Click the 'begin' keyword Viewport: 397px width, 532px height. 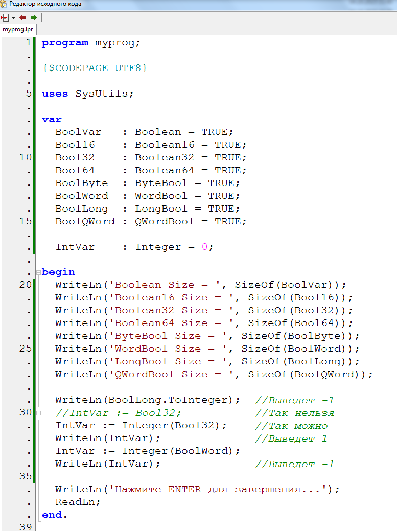point(58,272)
